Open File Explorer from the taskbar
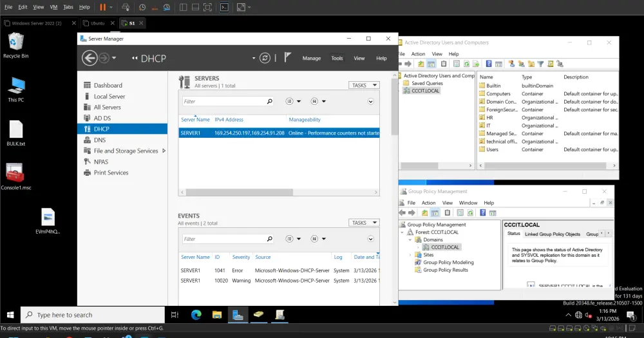This screenshot has height=338, width=644. coord(217,315)
